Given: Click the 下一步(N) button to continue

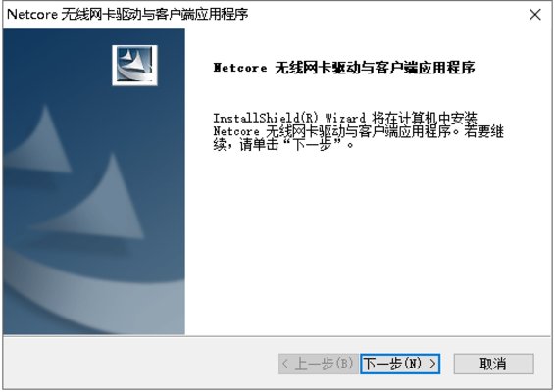Looking at the screenshot, I should [x=400, y=364].
